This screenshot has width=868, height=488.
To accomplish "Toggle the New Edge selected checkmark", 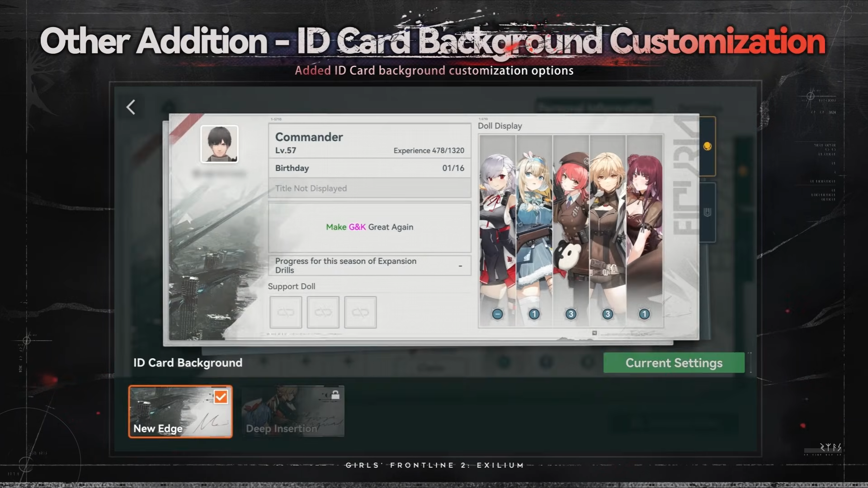I will pos(221,397).
